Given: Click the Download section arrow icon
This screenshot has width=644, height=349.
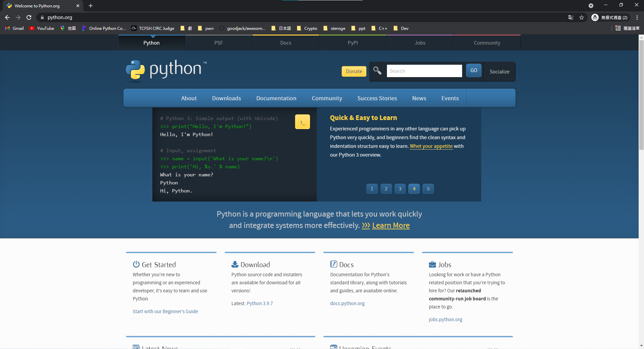Looking at the screenshot, I should coord(235,264).
